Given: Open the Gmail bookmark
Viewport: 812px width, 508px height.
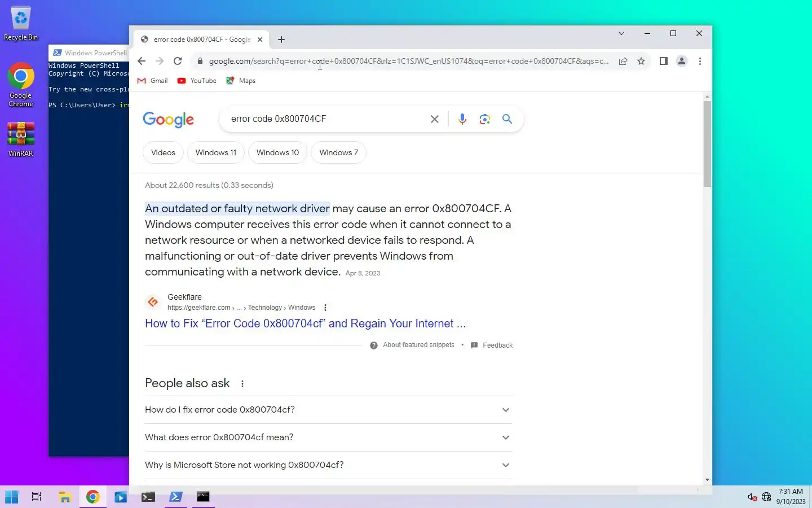Looking at the screenshot, I should [x=153, y=81].
